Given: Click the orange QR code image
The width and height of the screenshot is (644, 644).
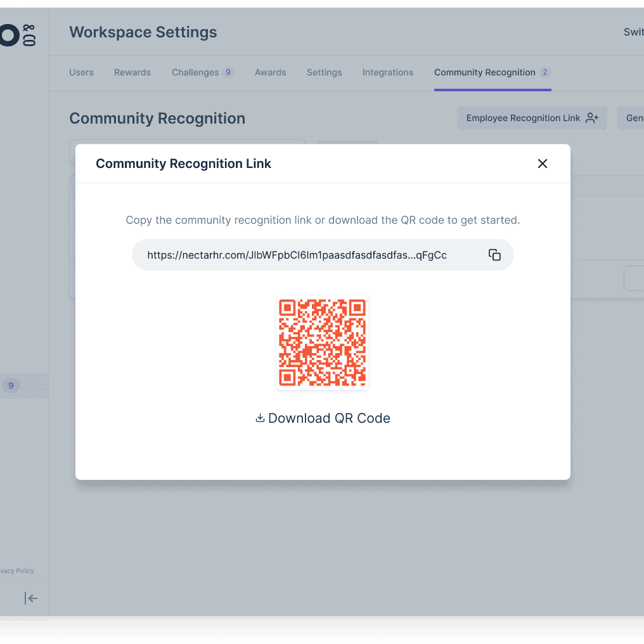Looking at the screenshot, I should (x=323, y=342).
